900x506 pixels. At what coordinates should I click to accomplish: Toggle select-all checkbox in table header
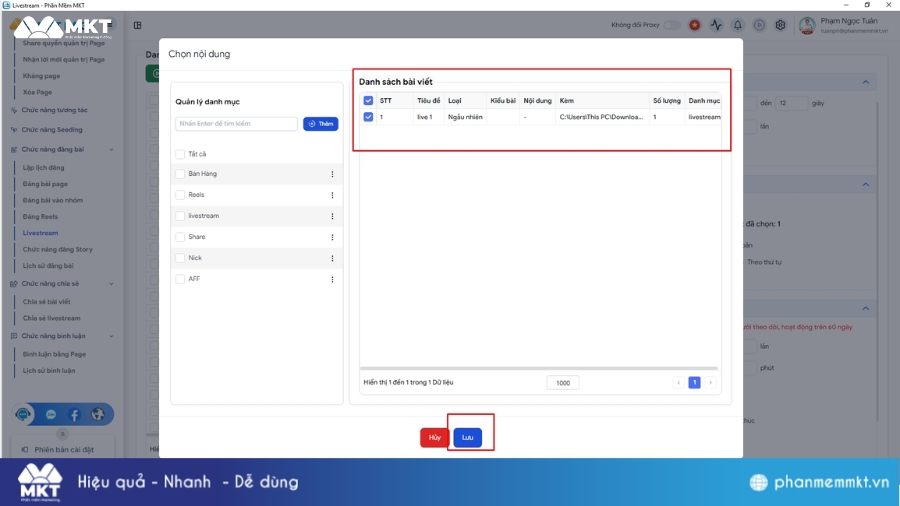coord(368,100)
